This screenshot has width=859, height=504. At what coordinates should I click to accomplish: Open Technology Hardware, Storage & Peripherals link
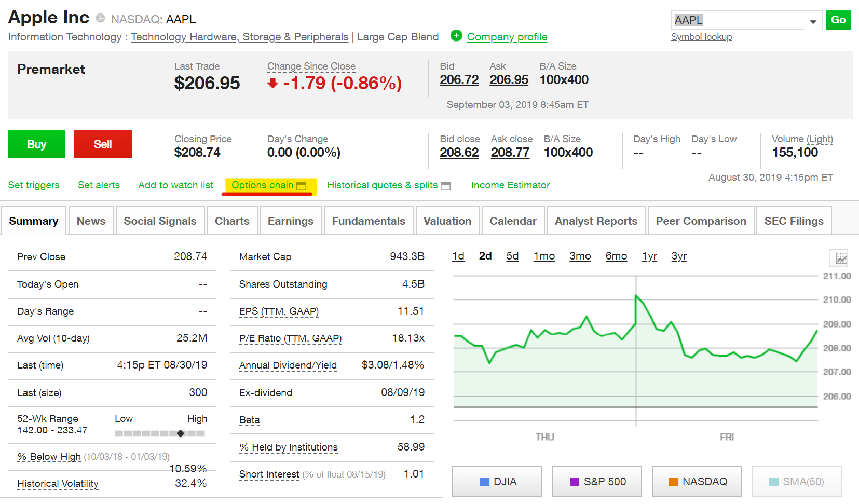coord(239,37)
